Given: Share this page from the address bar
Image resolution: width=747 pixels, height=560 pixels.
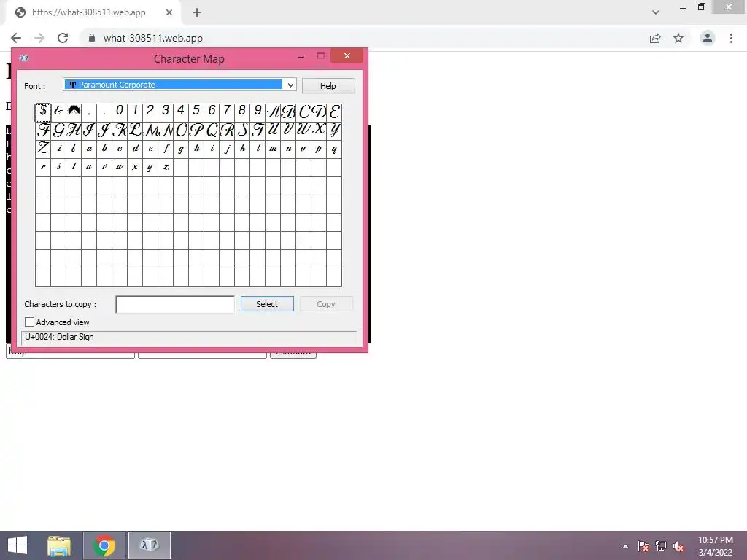Looking at the screenshot, I should 655,38.
